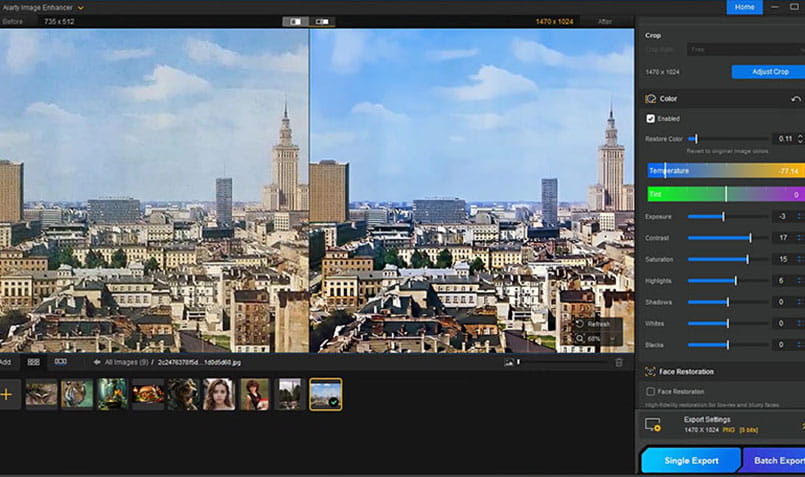Click the All Images (9) breadcrumb
805x477 pixels.
(128, 362)
